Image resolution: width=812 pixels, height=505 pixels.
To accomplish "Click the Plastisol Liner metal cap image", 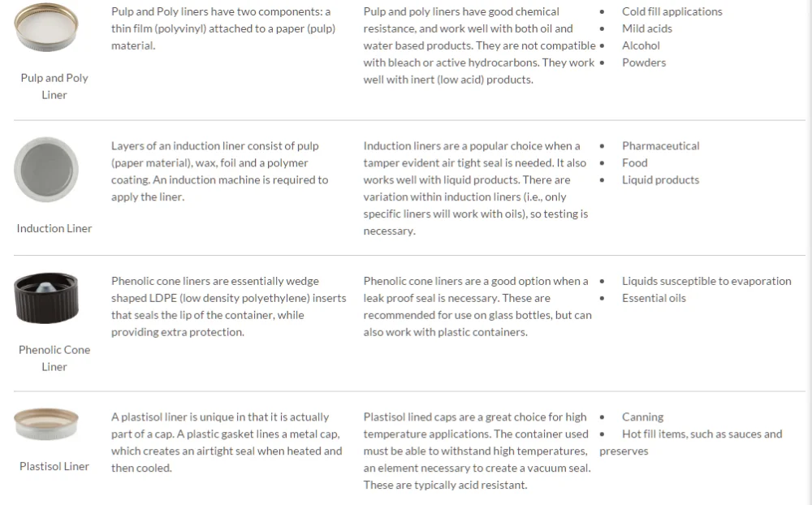I will tap(46, 424).
